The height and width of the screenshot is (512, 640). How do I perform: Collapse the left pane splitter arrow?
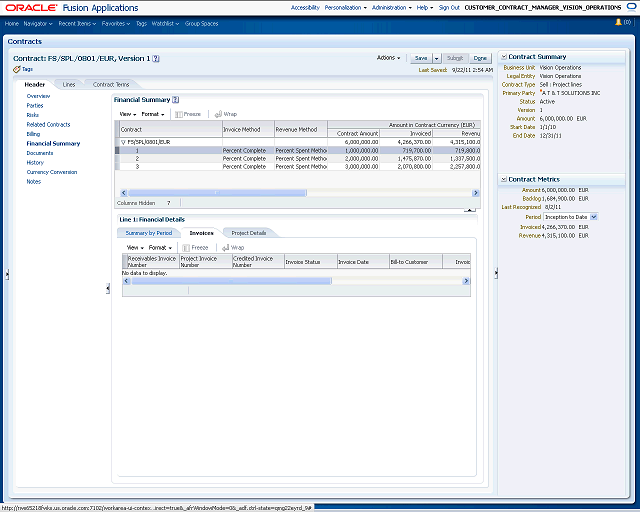pos(7,274)
